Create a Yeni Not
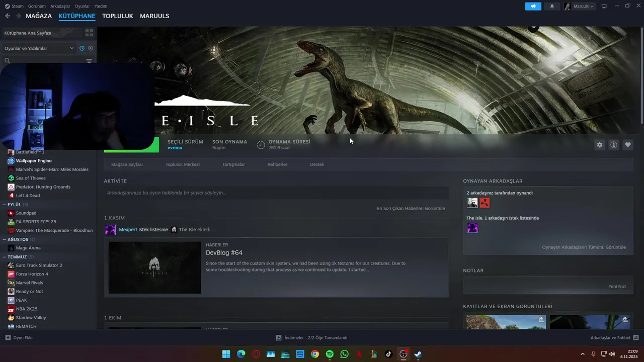Viewport: 644px width, 362px height. coord(617,286)
